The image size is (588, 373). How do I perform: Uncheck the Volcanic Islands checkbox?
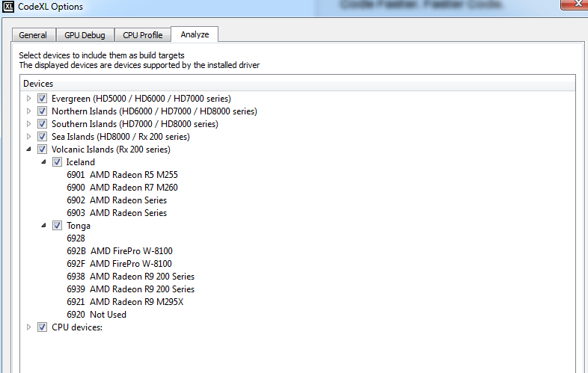(42, 149)
